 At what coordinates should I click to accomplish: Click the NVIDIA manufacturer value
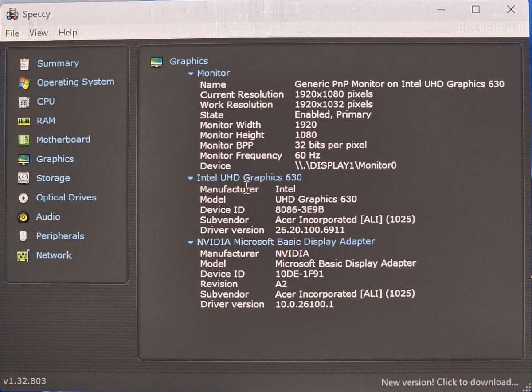[x=292, y=254]
